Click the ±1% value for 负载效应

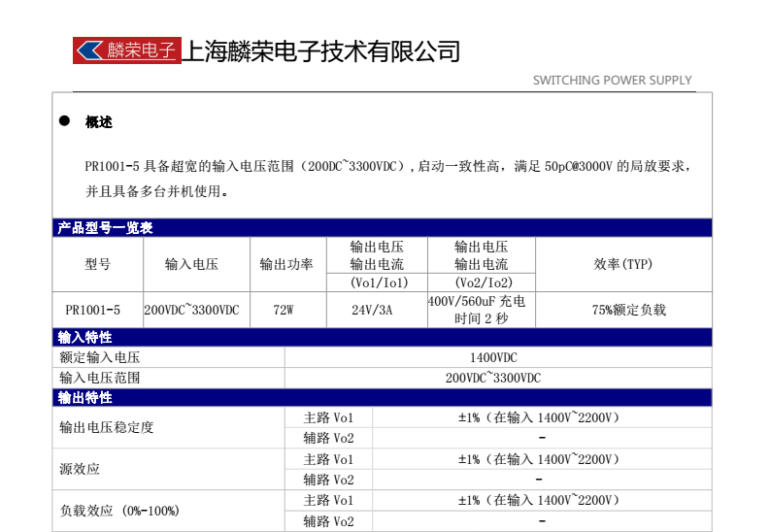[539, 501]
